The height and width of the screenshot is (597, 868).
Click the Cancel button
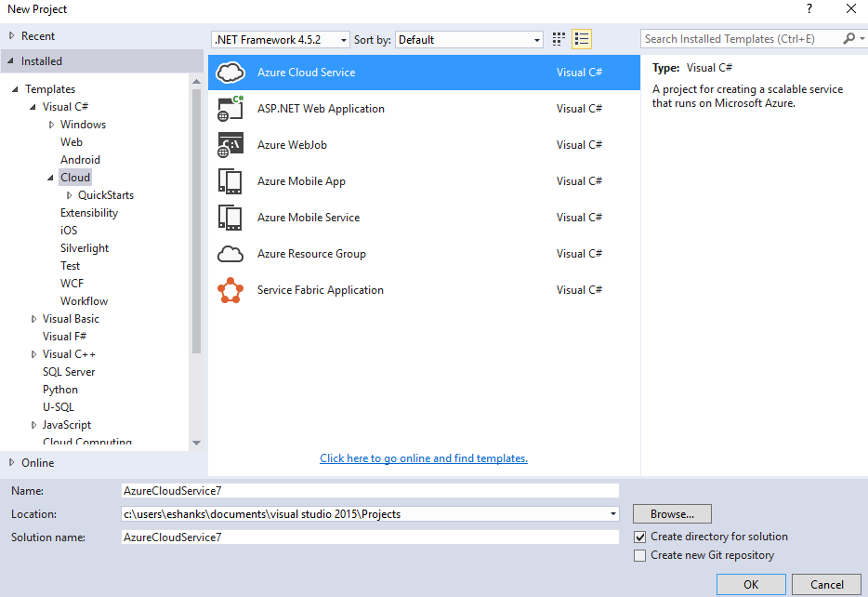coord(827,585)
